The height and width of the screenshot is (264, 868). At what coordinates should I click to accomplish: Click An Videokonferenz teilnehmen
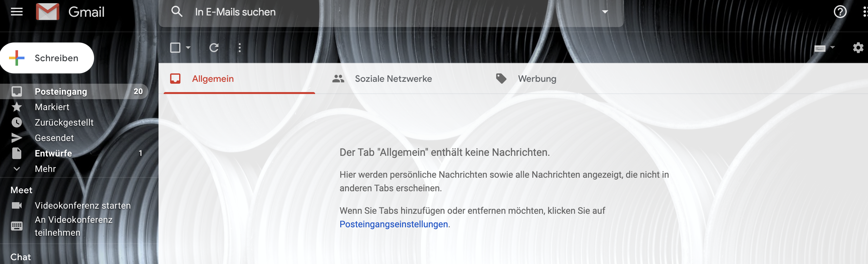point(73,226)
